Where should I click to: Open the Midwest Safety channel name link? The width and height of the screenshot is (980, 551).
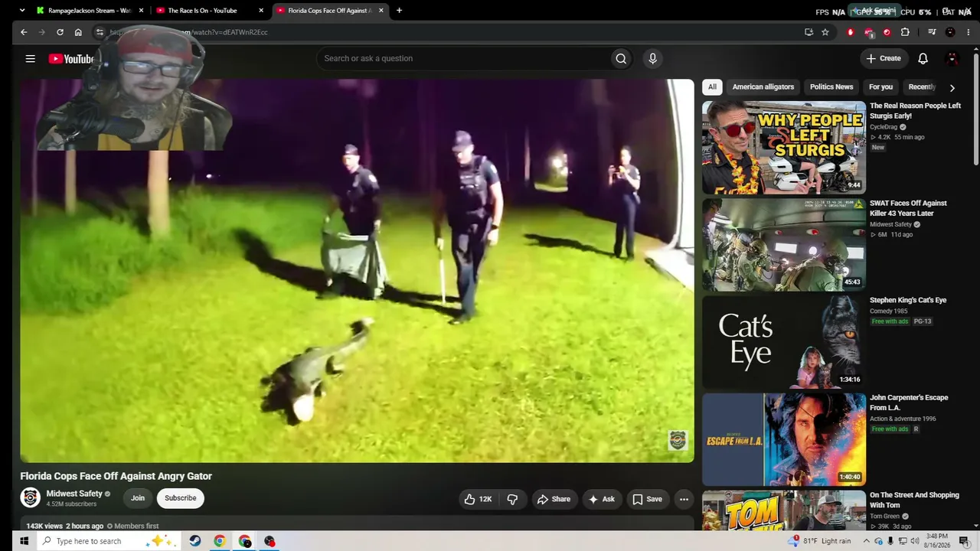click(74, 494)
